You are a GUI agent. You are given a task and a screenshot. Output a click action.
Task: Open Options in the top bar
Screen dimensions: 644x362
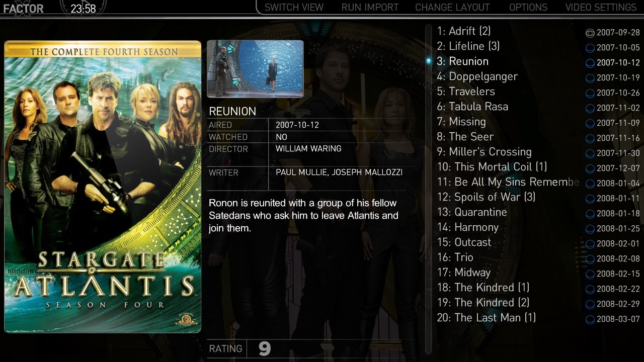tap(528, 8)
